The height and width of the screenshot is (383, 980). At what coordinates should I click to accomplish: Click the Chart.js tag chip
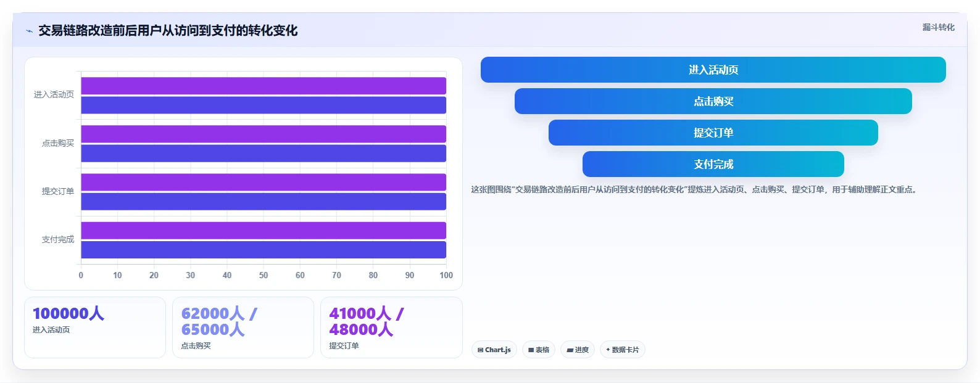[x=494, y=350]
